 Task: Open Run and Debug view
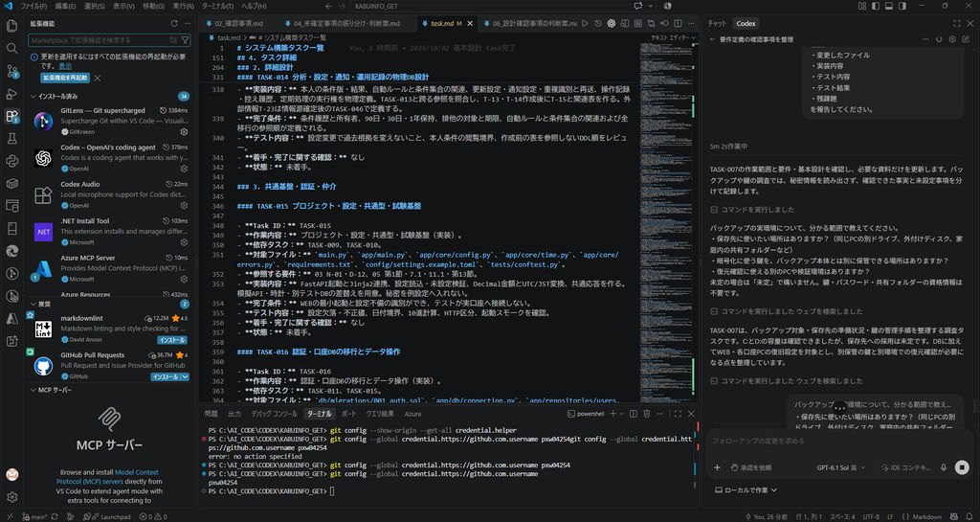[11, 93]
